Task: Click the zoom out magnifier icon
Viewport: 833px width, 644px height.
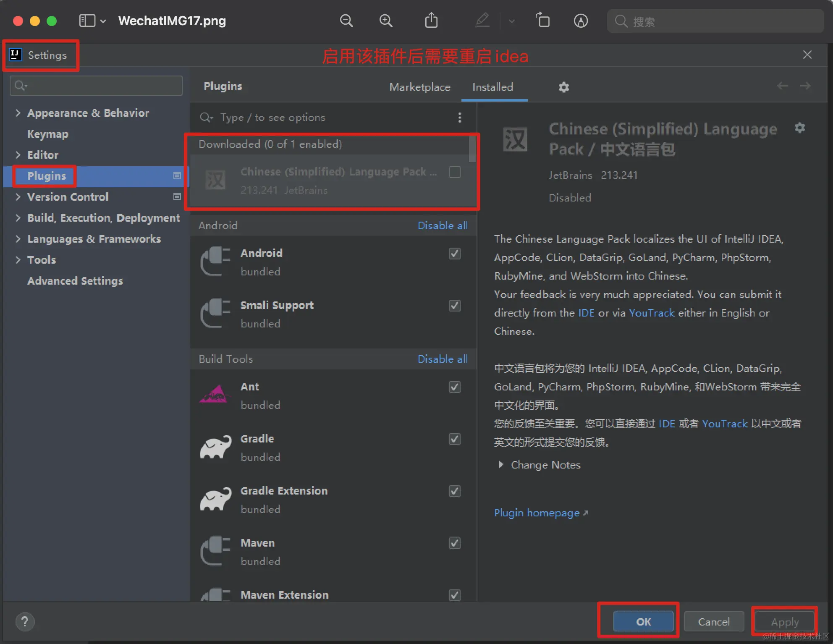Action: coord(346,21)
